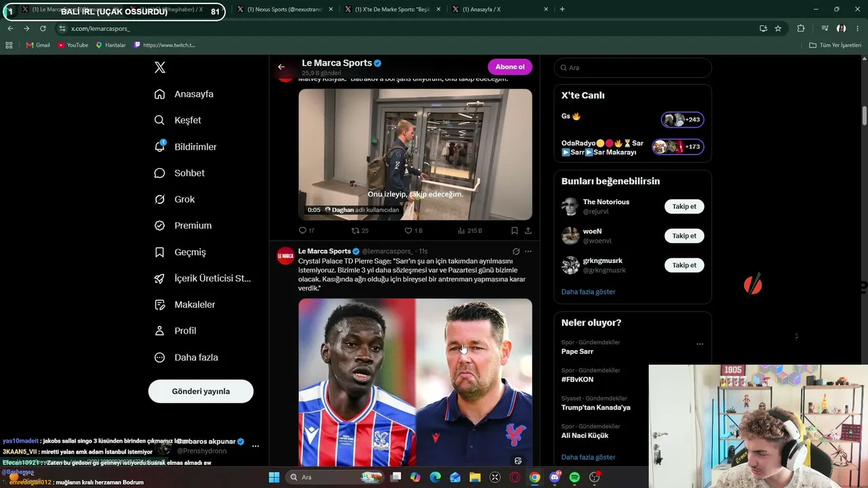Open Microsoft Edge from the taskbar

435,477
